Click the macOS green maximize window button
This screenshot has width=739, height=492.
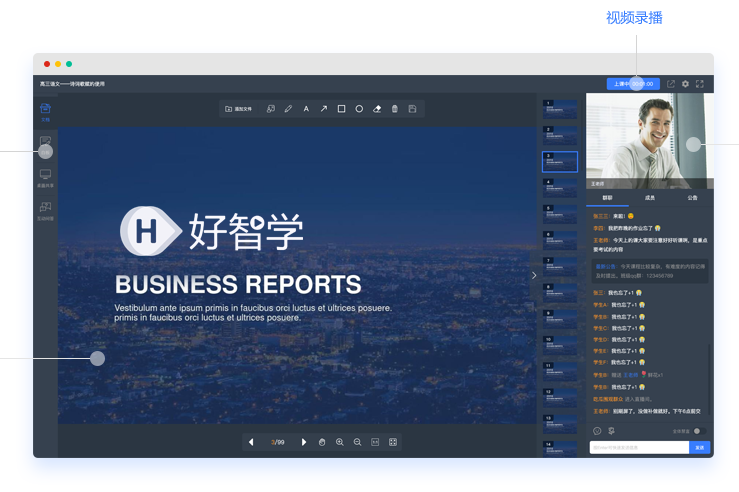tap(69, 64)
